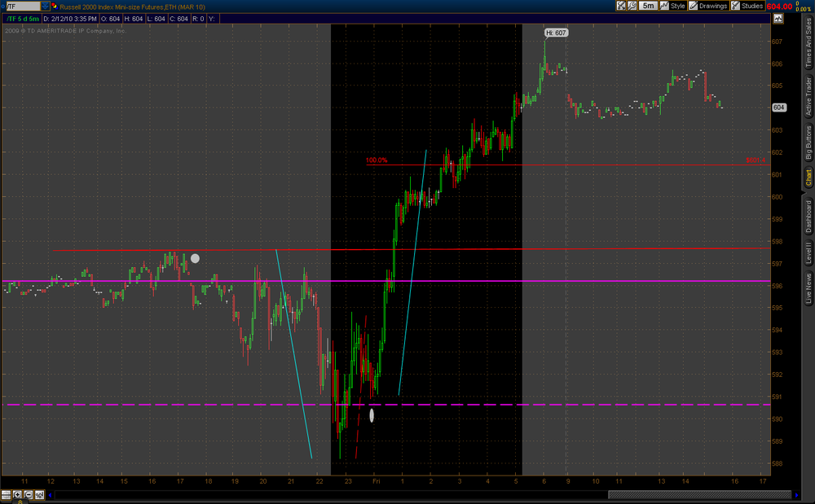The image size is (815, 504).
Task: Click the blue scroll right arrow
Action: tap(796, 495)
